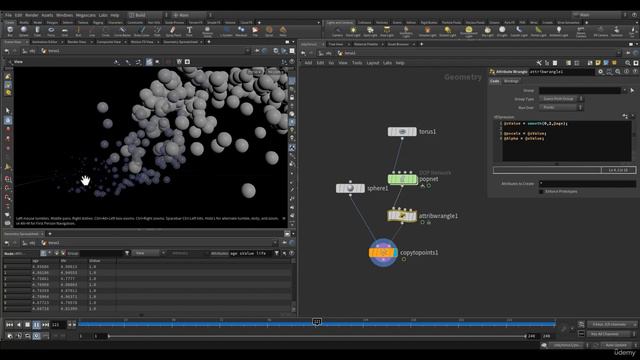The width and height of the screenshot is (640, 360).
Task: Open the Render menu
Action: click(x=31, y=15)
